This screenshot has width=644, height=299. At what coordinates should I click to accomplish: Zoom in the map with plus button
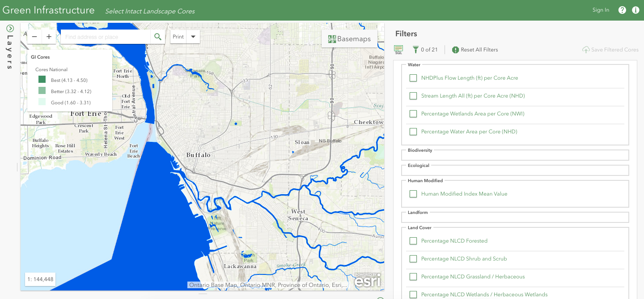pos(49,37)
